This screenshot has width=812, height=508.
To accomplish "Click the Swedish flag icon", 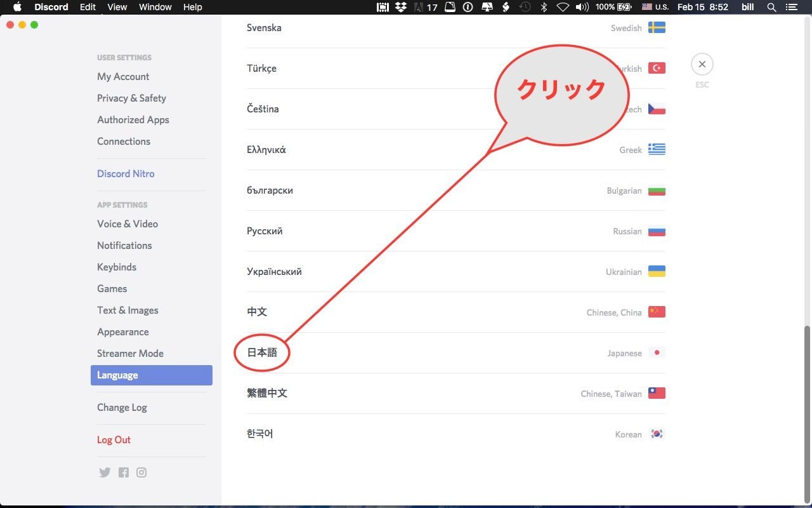I will [x=657, y=28].
